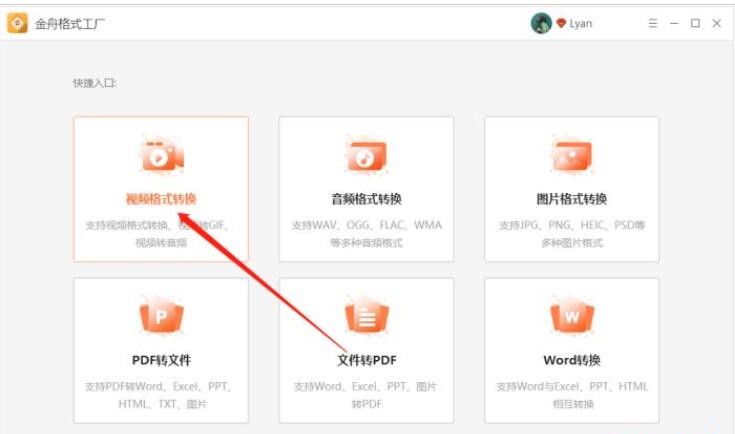735x434 pixels.
Task: Launch Word转换 via its title
Action: (571, 360)
